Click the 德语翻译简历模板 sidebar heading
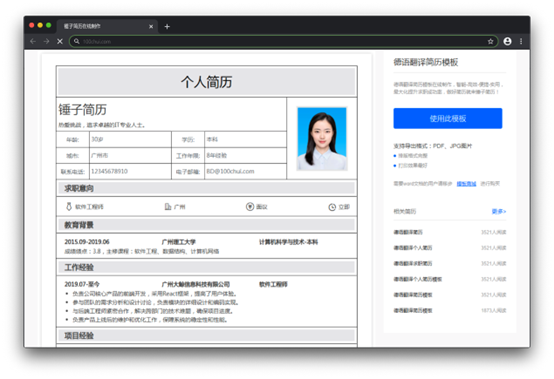 click(426, 62)
